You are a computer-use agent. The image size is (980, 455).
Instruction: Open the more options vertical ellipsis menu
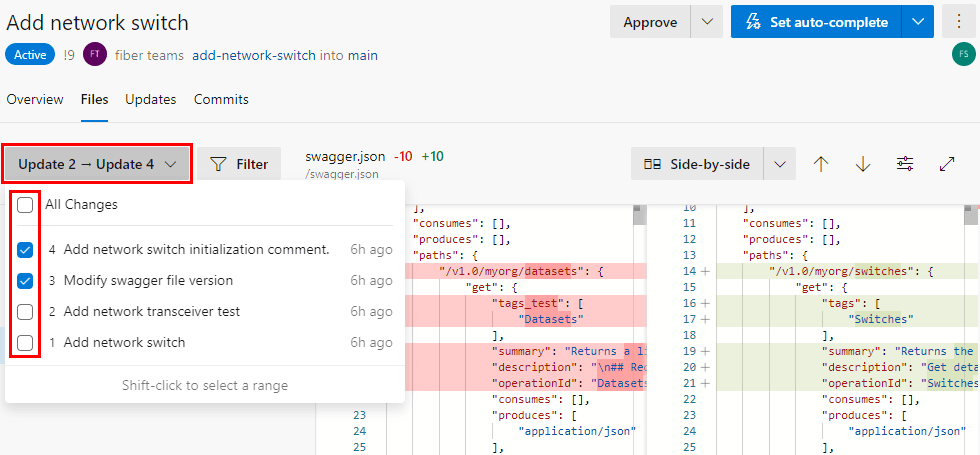point(959,22)
